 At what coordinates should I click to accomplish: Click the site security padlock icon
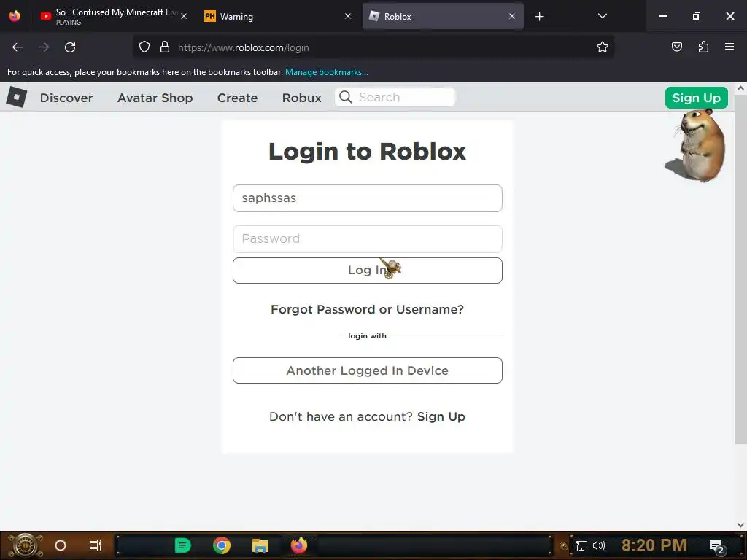[x=165, y=47]
